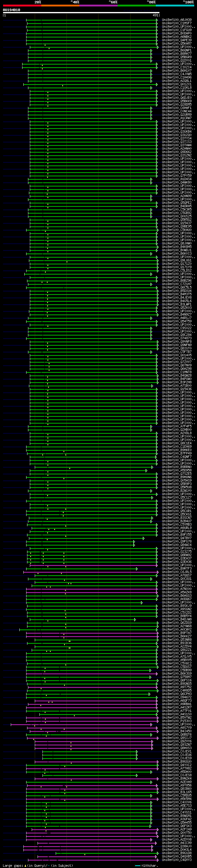
Task: Select the UniRef100_C1GKL8 label
Action: (x=177, y=88)
